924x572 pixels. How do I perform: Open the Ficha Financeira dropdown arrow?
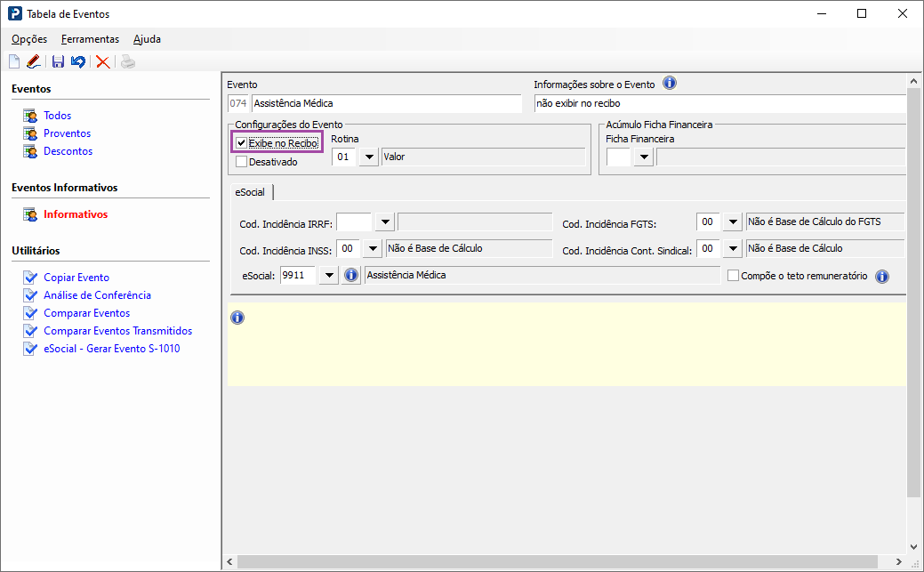644,157
